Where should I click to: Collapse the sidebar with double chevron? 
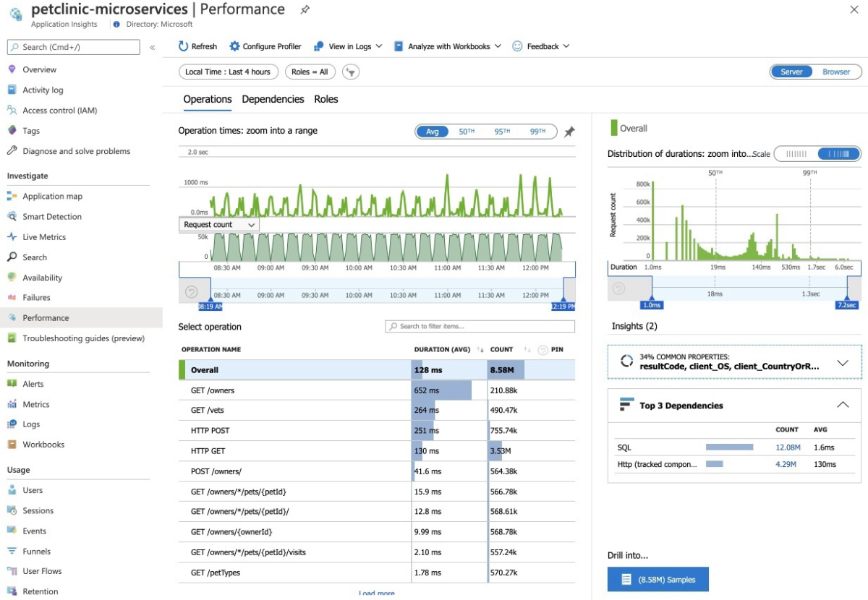coord(153,47)
